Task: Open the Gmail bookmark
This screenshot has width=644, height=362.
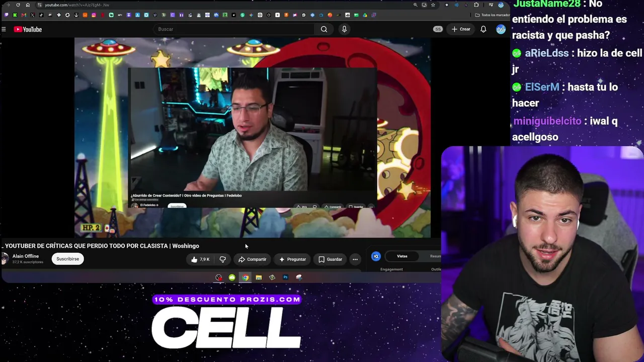Action: [x=24, y=15]
